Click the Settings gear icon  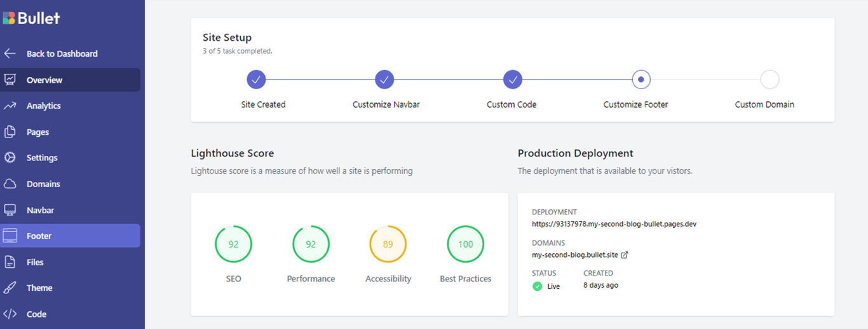click(10, 158)
